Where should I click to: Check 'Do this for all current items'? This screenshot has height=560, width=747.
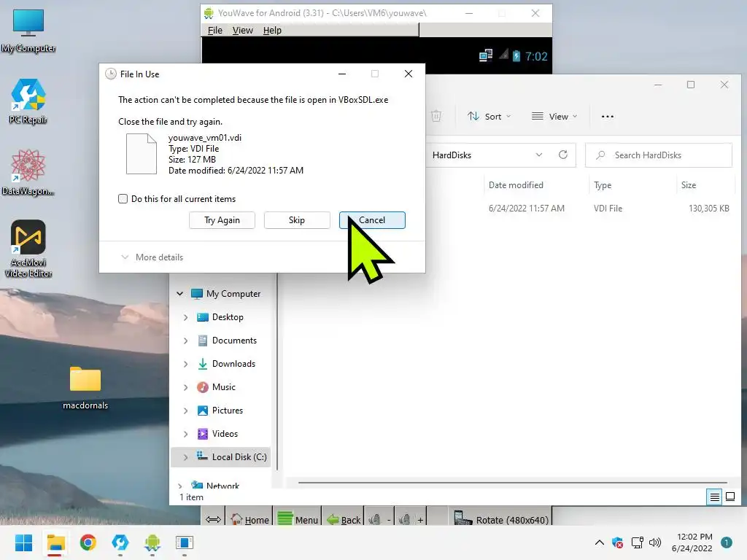pyautogui.click(x=123, y=199)
